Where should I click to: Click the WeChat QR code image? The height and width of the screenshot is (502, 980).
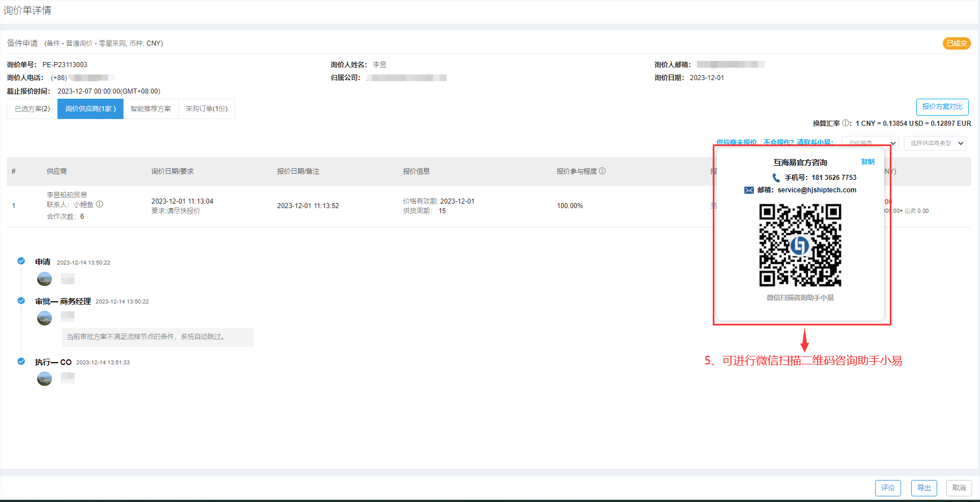click(800, 245)
